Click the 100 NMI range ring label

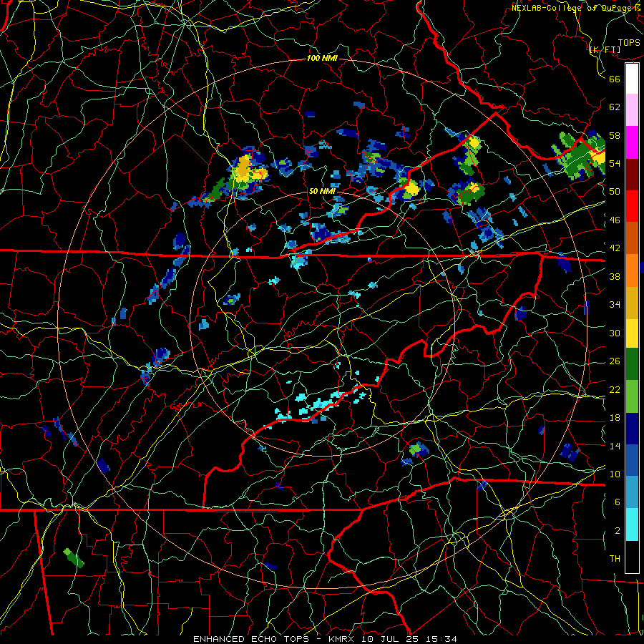click(322, 58)
